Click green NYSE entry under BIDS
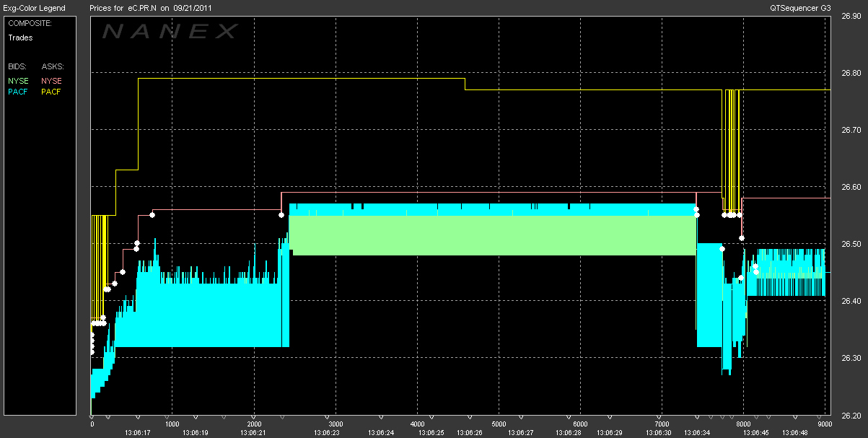This screenshot has width=868, height=438. point(18,81)
